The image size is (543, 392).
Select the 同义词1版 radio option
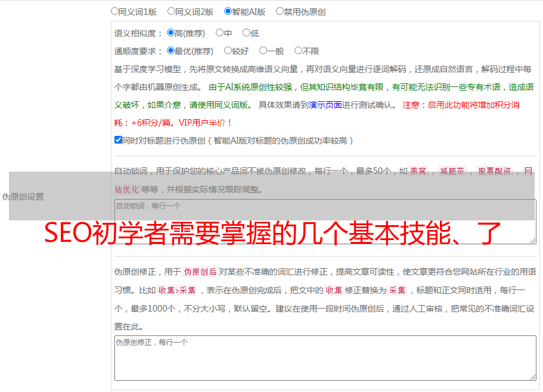coord(114,11)
